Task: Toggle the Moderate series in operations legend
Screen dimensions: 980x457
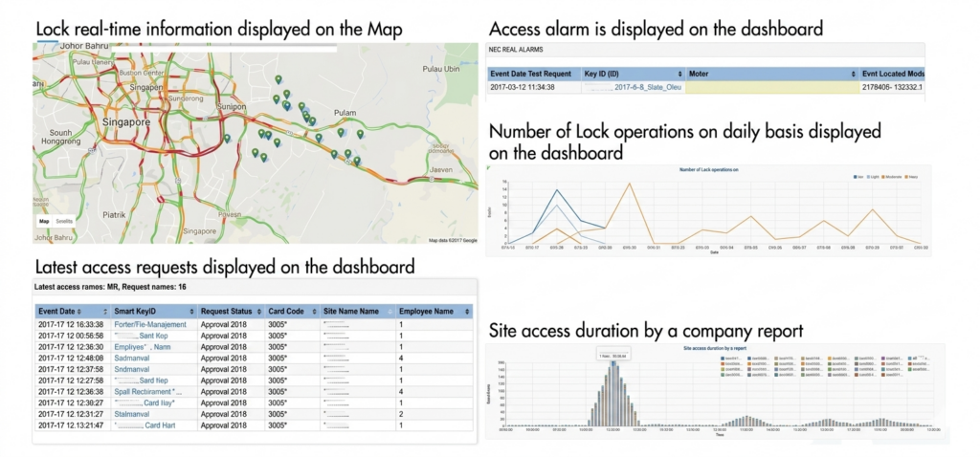Action: coord(895,177)
